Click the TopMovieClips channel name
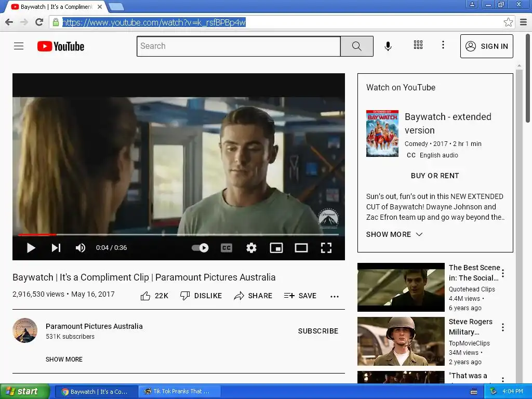Screen dimensions: 532x399 [469, 343]
